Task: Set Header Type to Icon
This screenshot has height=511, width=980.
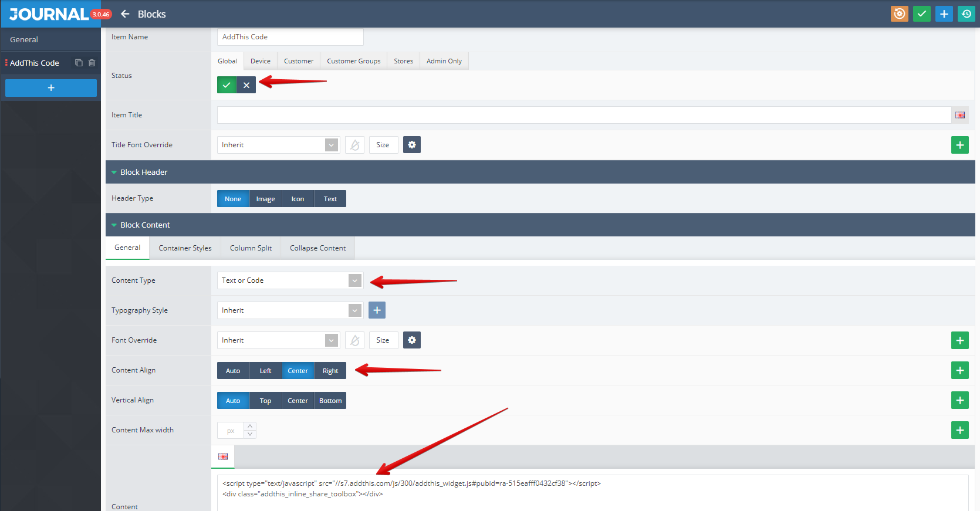Action: 298,199
